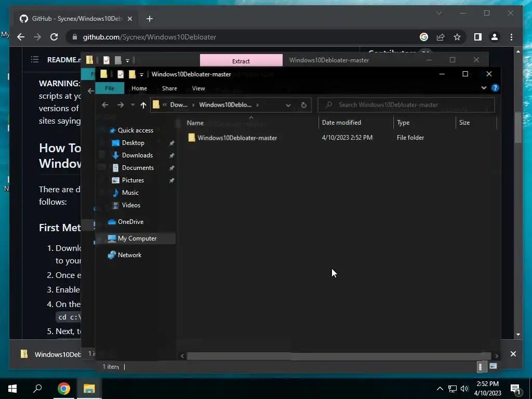Viewport: 532px width, 399px height.
Task: Go up one folder level
Action: tap(143, 105)
